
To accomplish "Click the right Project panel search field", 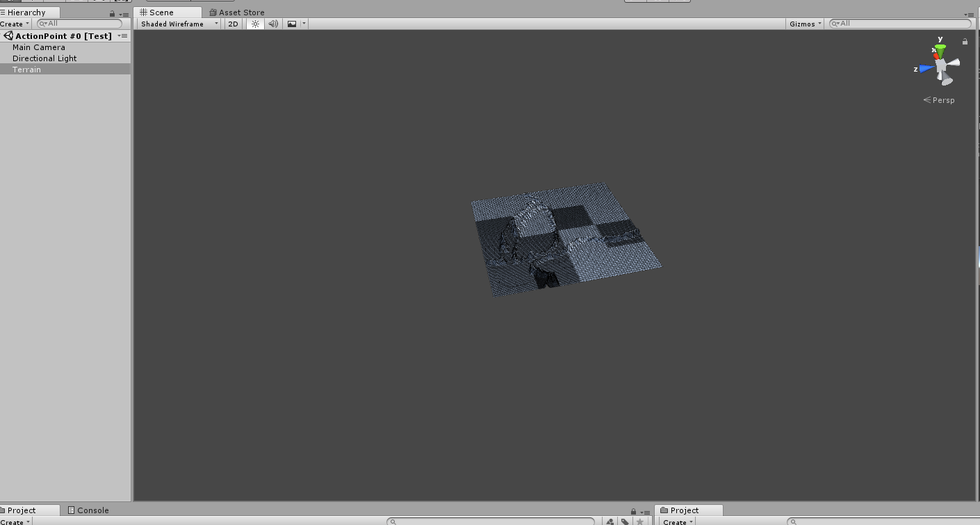I will click(x=883, y=522).
